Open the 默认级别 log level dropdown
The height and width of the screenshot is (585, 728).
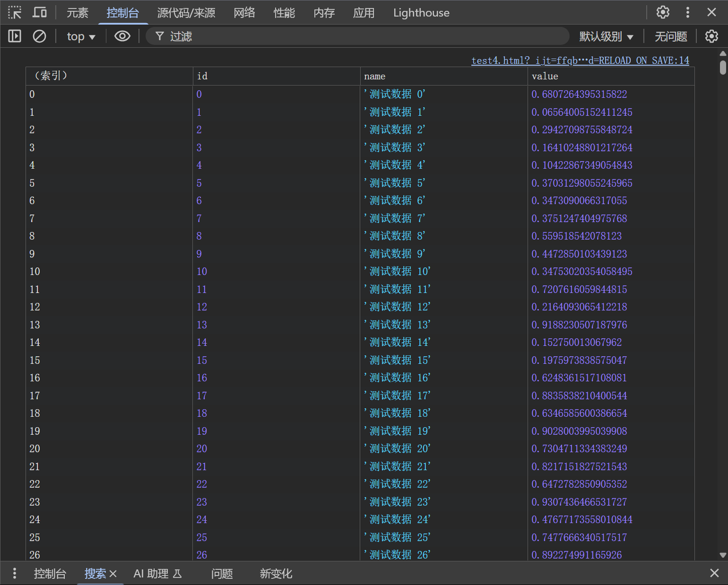[606, 36]
